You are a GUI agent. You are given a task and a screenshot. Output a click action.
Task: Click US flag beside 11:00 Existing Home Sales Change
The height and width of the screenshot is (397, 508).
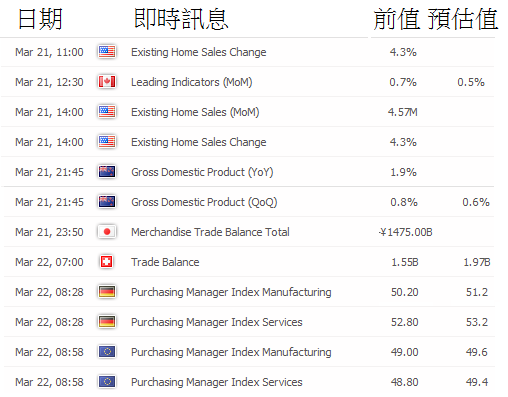(x=107, y=52)
